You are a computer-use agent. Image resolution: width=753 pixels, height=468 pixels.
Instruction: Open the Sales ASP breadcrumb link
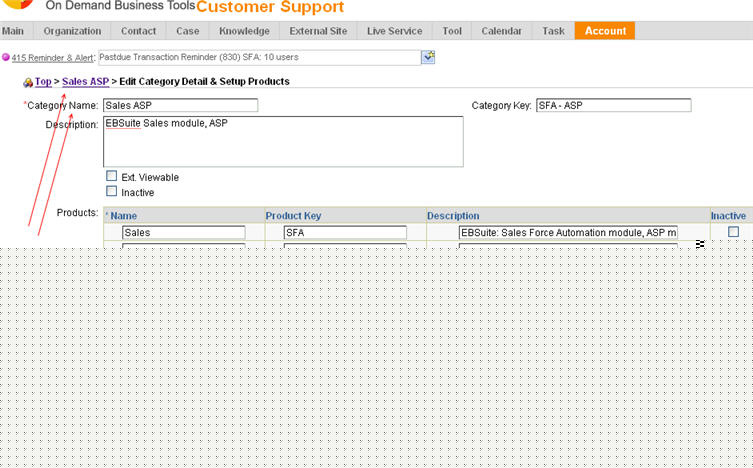[85, 81]
